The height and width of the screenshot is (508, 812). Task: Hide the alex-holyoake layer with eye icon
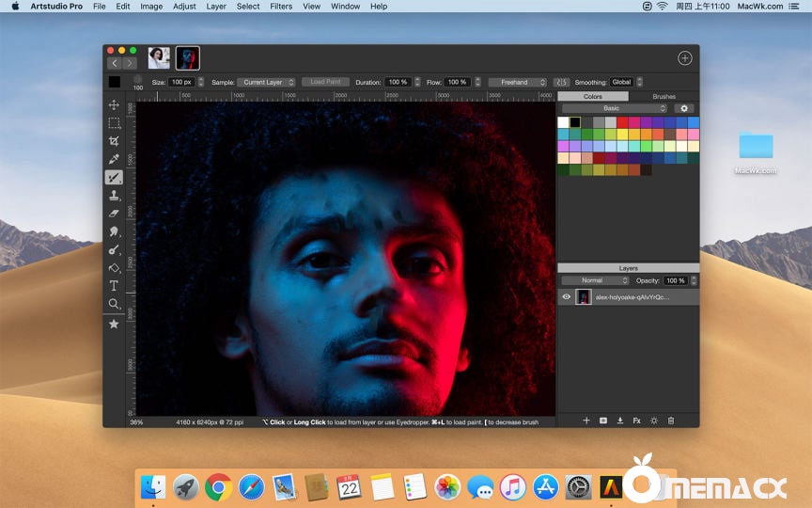coord(566,297)
